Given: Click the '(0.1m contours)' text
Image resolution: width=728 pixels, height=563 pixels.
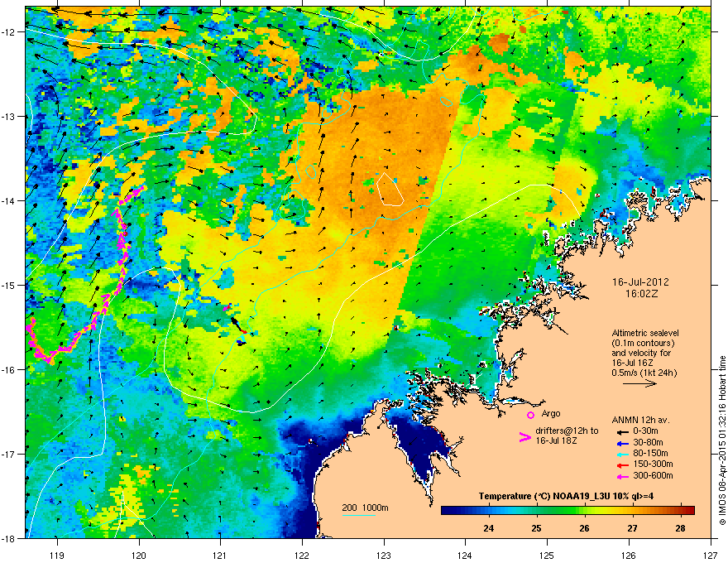Looking at the screenshot, I should 643,344.
